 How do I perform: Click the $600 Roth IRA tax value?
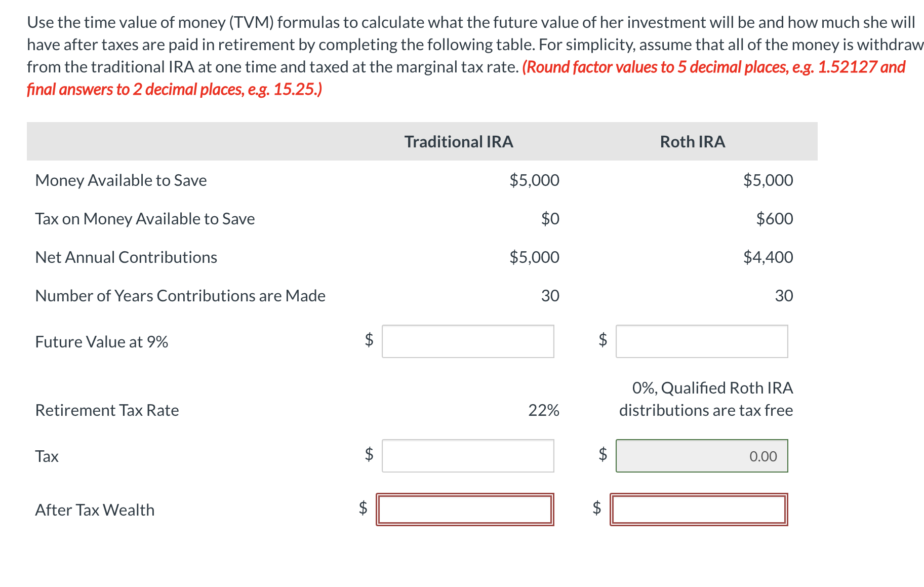coord(774,219)
